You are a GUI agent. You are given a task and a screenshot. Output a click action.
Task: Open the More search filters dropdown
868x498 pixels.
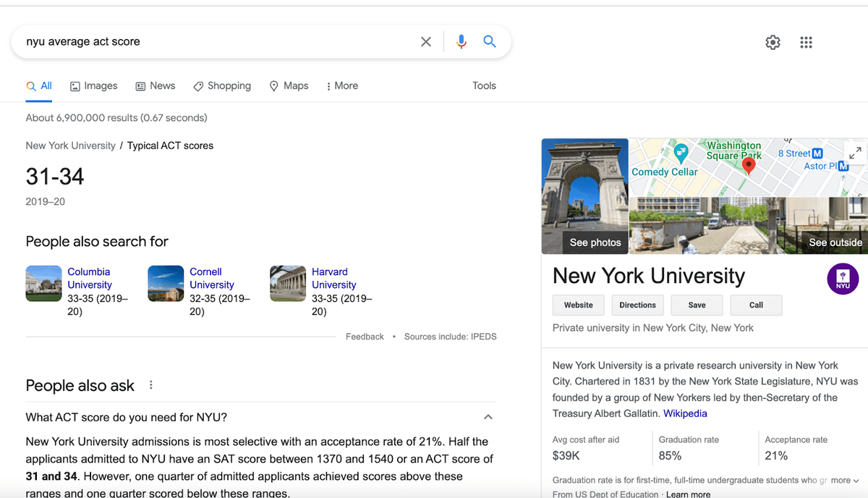point(342,85)
